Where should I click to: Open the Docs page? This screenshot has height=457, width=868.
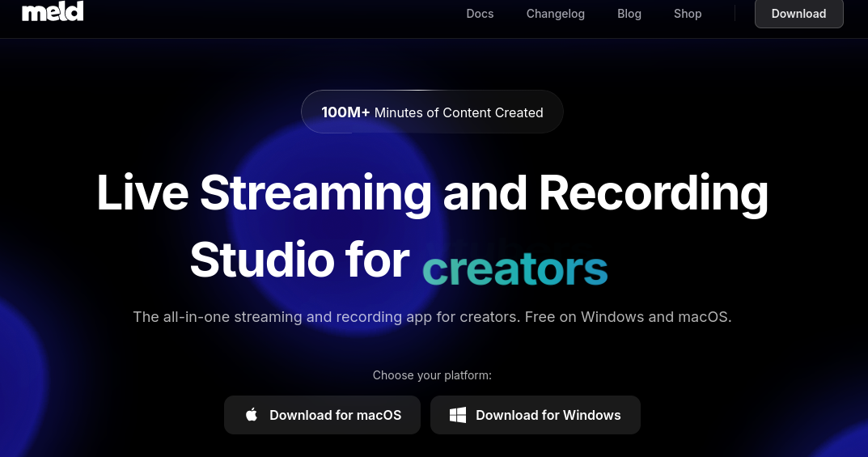(x=480, y=14)
